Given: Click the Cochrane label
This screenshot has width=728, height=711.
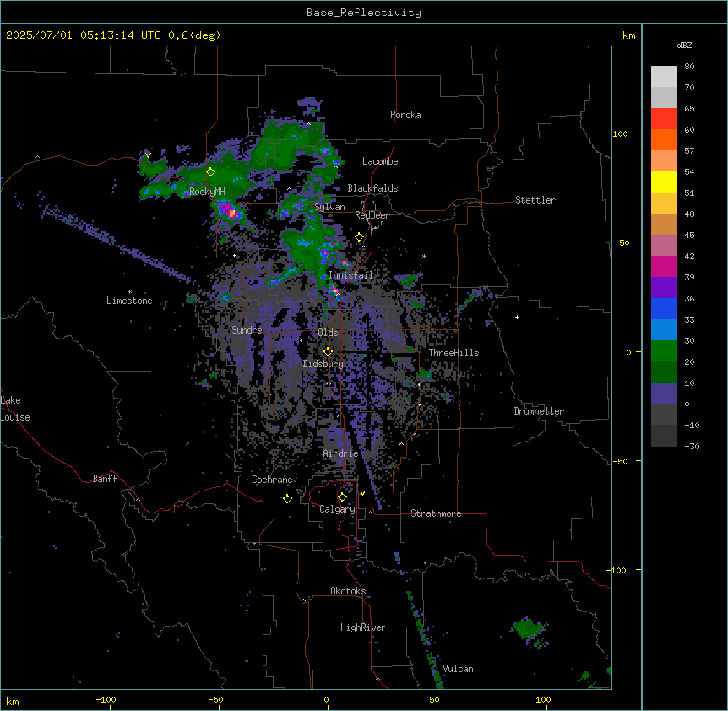Looking at the screenshot, I should tap(272, 480).
